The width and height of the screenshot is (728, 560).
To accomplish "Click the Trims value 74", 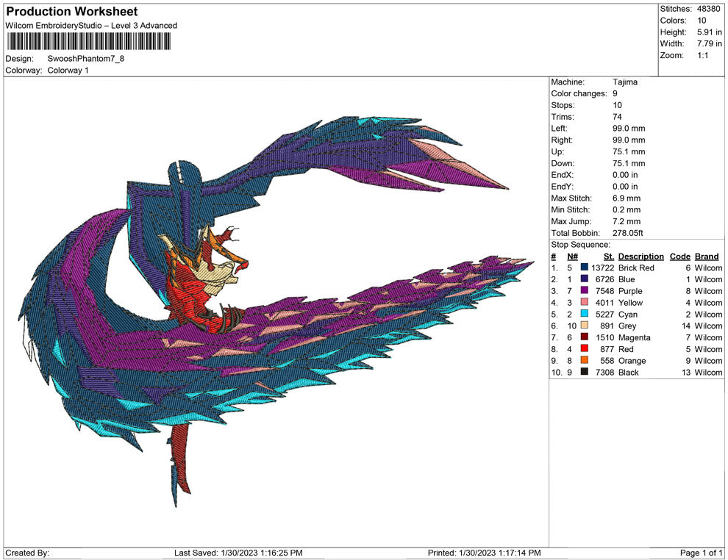I will (617, 117).
